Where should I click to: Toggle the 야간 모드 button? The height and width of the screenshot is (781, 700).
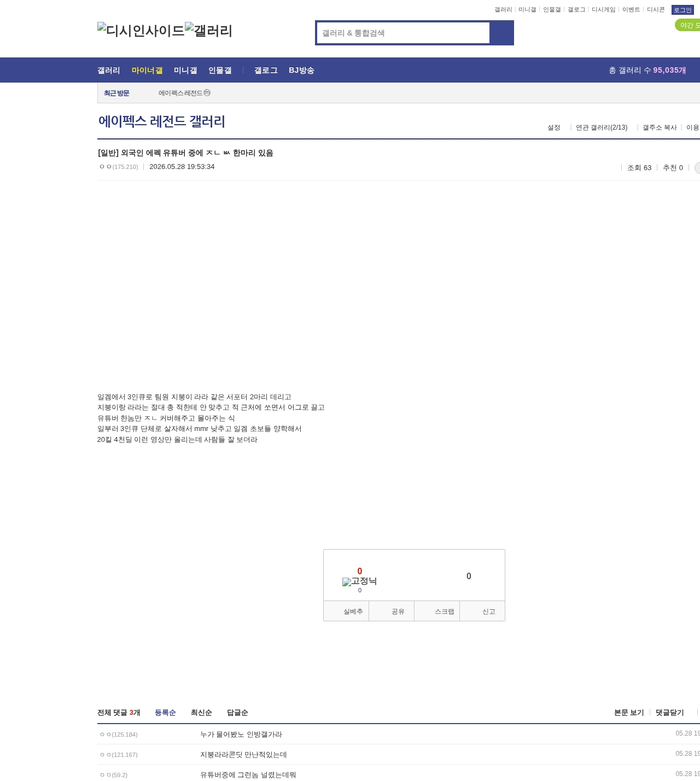688,25
